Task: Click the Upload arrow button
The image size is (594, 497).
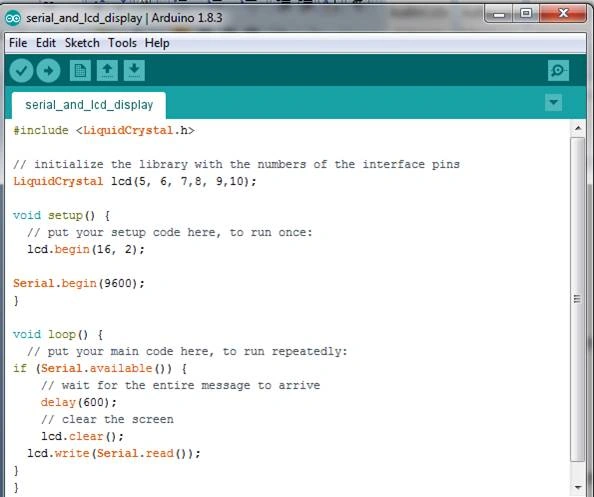Action: pos(48,70)
